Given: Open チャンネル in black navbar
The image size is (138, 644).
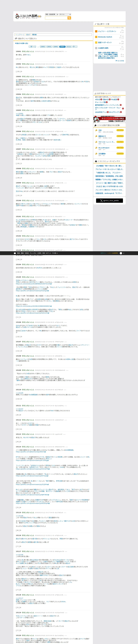Looking at the screenshot, I should (x=33, y=253).
